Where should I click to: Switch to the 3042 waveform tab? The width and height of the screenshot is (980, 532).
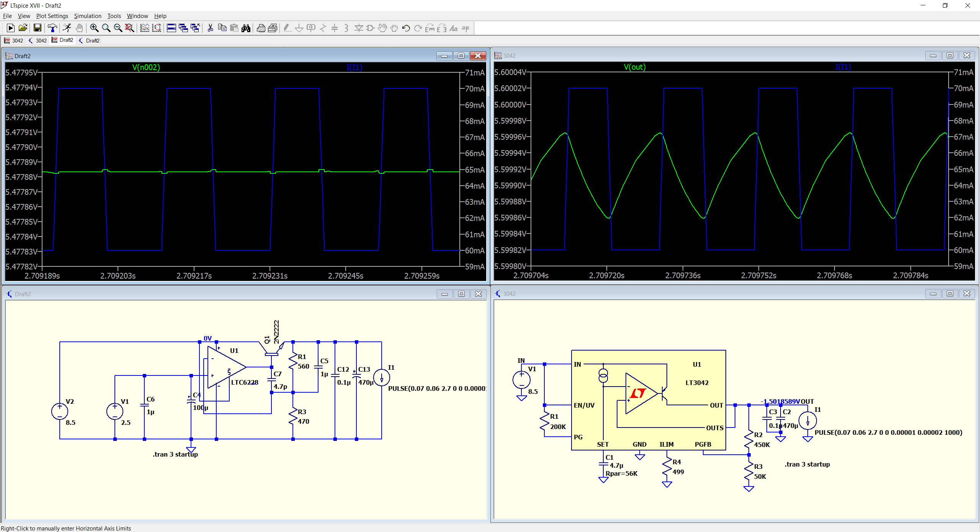14,41
